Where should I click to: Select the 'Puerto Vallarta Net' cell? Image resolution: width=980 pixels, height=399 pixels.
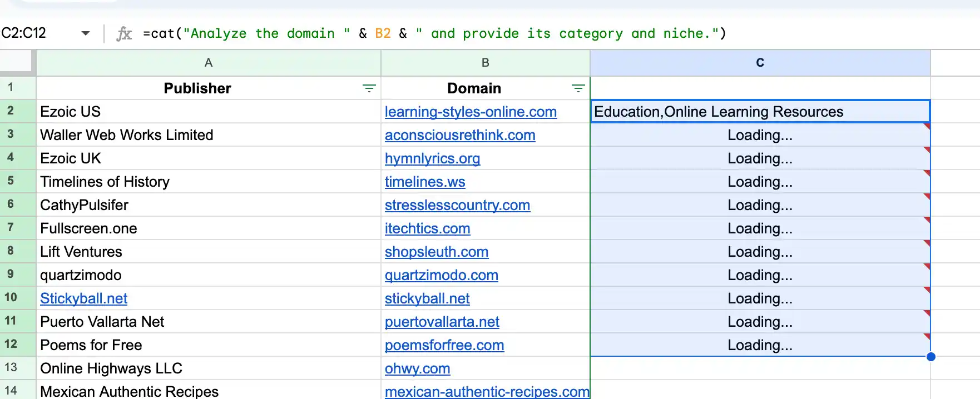tap(209, 322)
